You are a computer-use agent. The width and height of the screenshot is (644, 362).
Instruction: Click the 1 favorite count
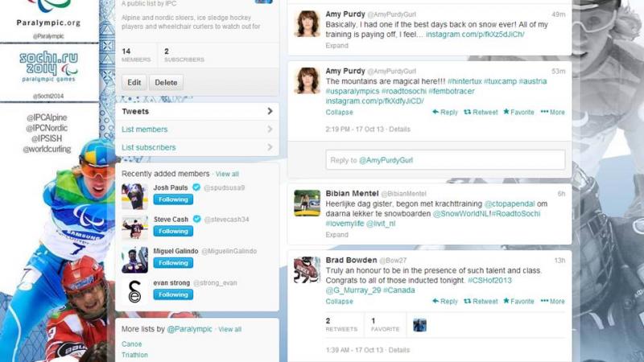[385, 325]
